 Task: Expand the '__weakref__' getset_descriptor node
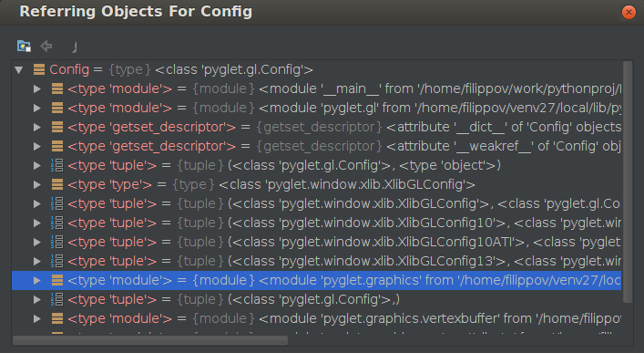37,146
